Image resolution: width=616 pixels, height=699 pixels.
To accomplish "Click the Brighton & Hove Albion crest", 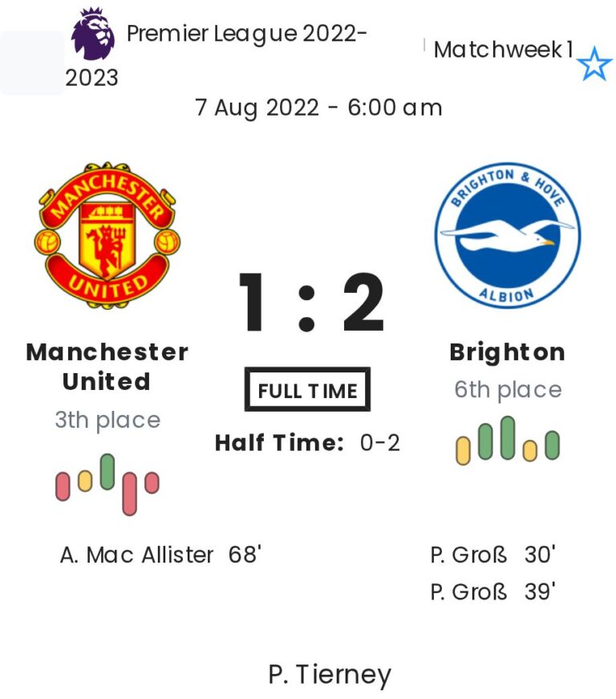I will (x=507, y=238).
